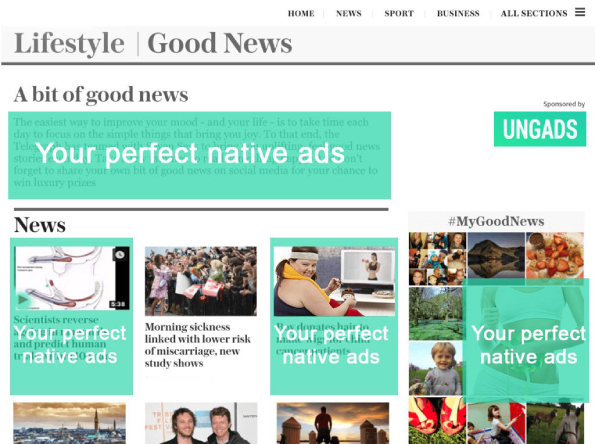Open the BUSINESS section

[x=458, y=13]
